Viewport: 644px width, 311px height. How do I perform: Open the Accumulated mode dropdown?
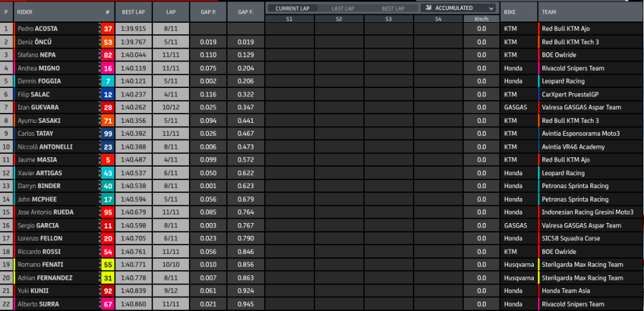458,8
